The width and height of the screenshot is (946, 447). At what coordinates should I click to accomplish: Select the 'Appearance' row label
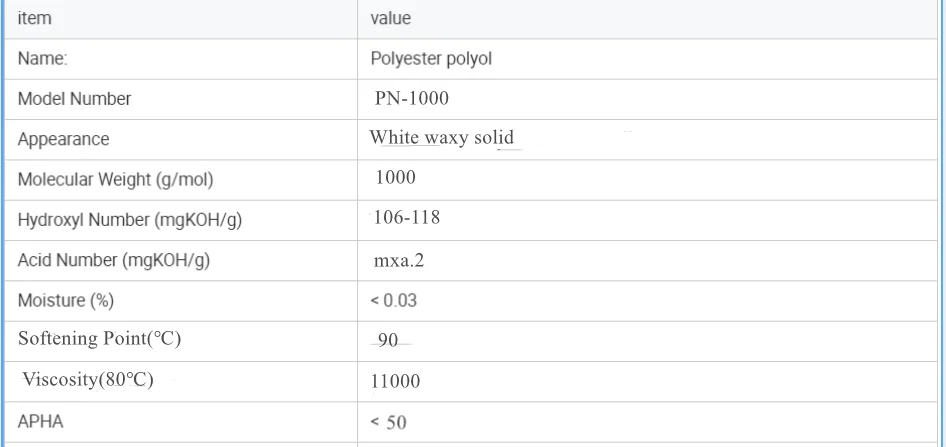(64, 139)
